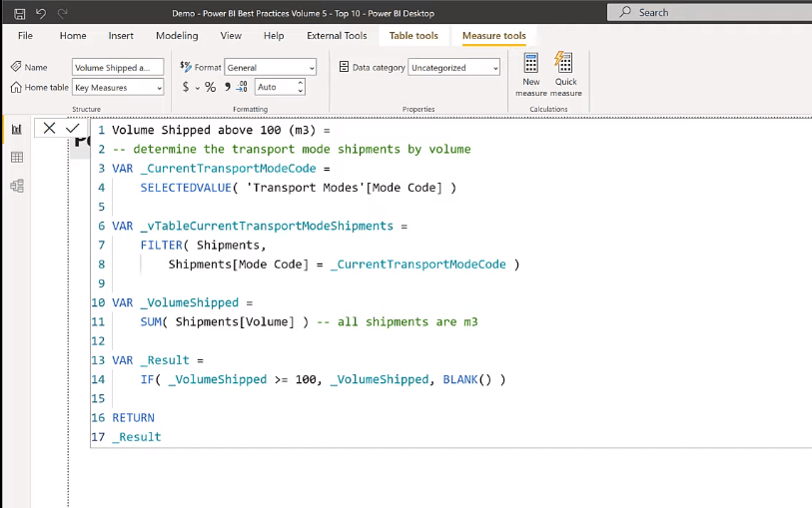Image resolution: width=812 pixels, height=508 pixels.
Task: Switch to the Table tools tab
Action: tap(413, 36)
